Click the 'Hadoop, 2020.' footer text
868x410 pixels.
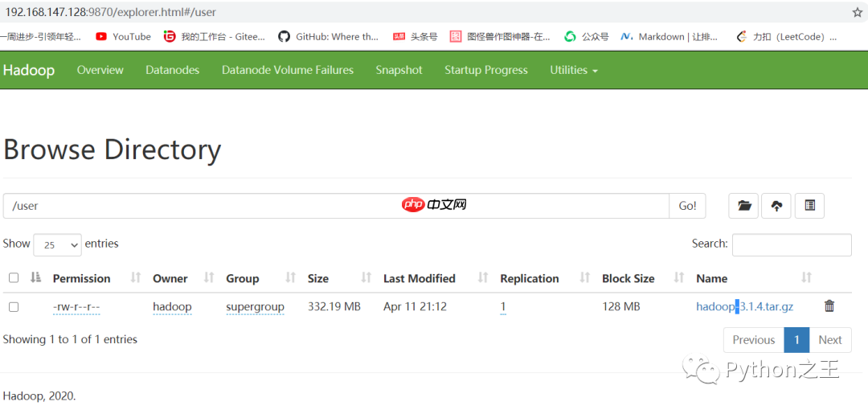click(x=39, y=396)
